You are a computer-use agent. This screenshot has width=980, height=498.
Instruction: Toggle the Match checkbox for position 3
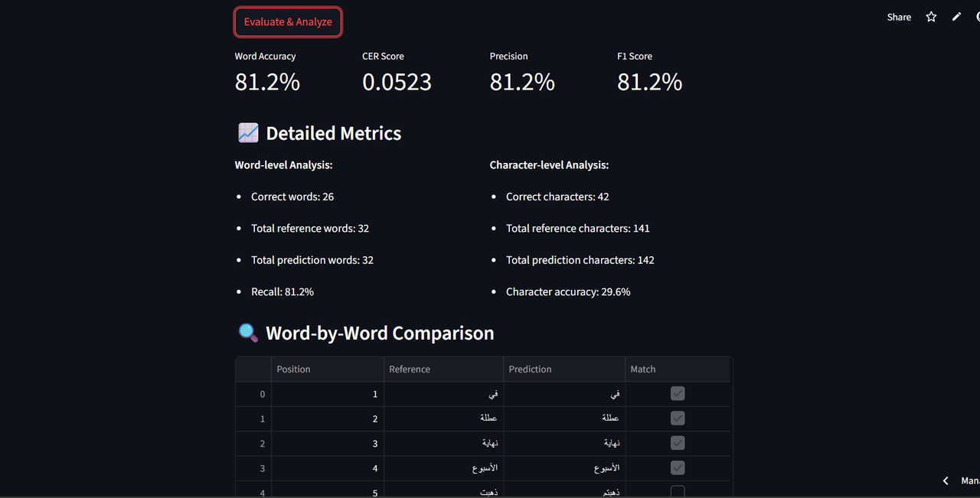[678, 443]
